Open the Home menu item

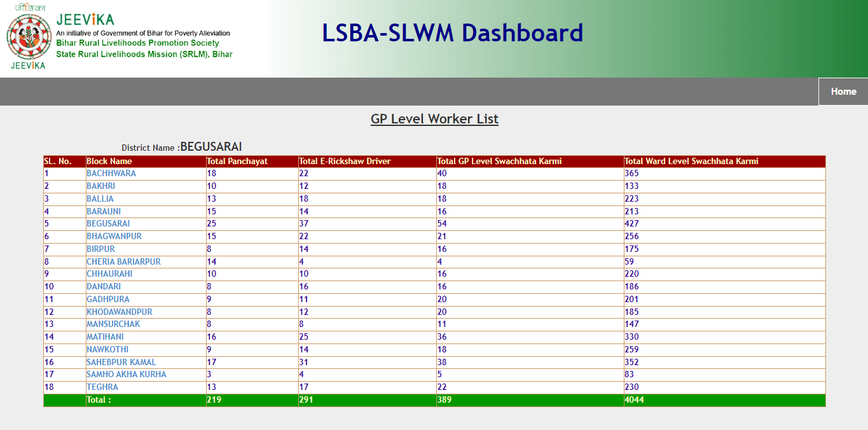[843, 91]
